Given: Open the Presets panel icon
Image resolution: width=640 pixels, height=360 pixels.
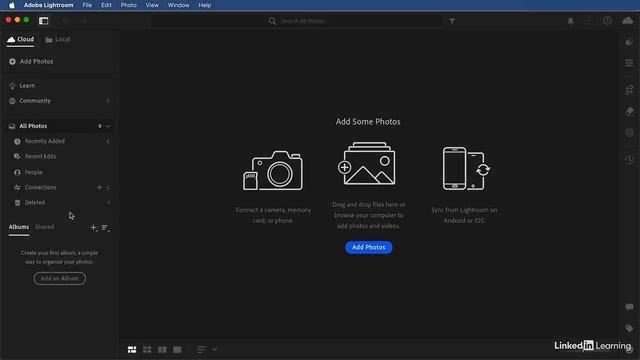Looking at the screenshot, I should (629, 42).
